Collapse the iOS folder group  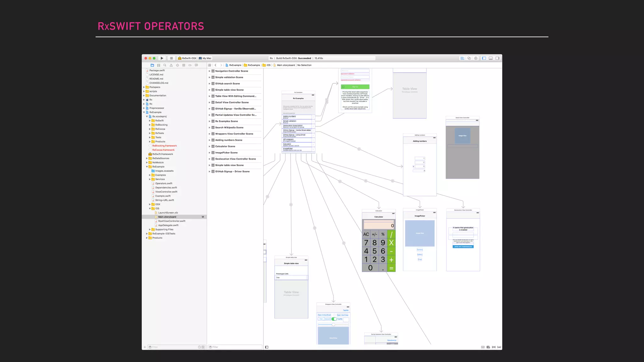pyautogui.click(x=150, y=208)
